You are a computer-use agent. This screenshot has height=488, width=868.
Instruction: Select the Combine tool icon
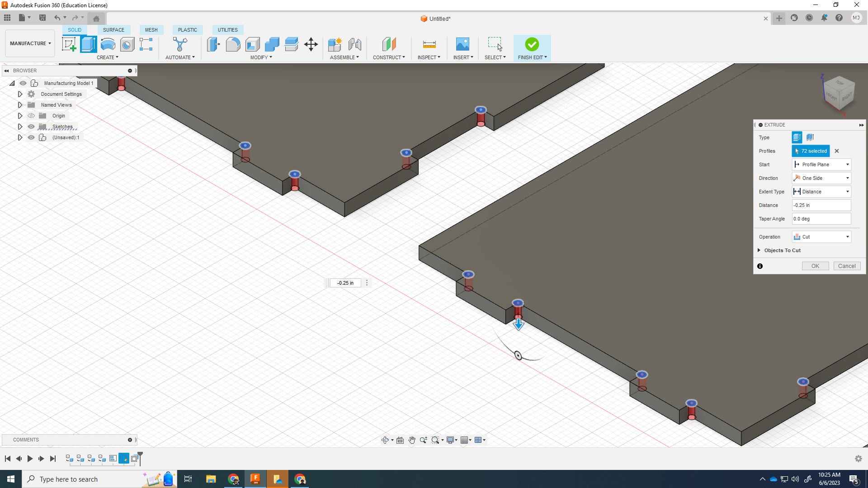pos(272,44)
